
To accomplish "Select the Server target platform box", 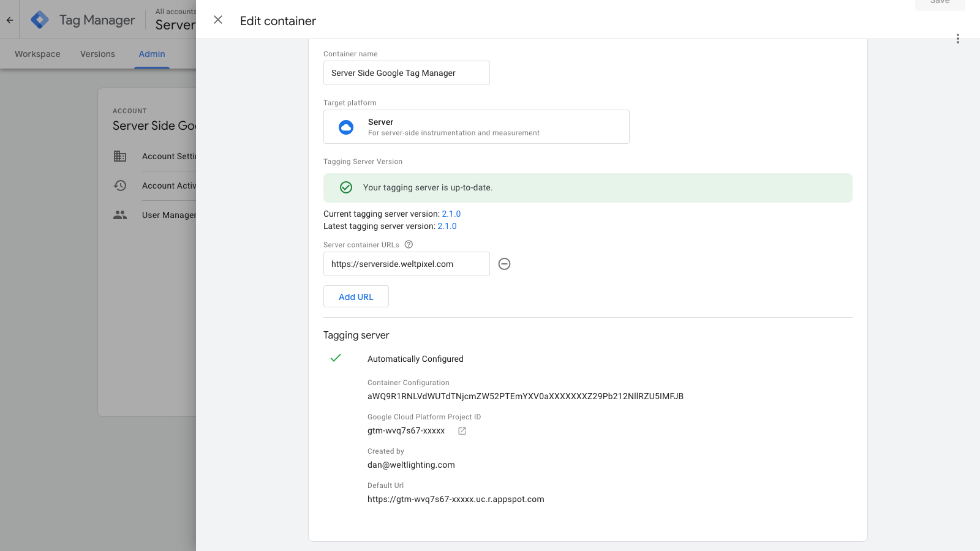I will click(x=477, y=127).
